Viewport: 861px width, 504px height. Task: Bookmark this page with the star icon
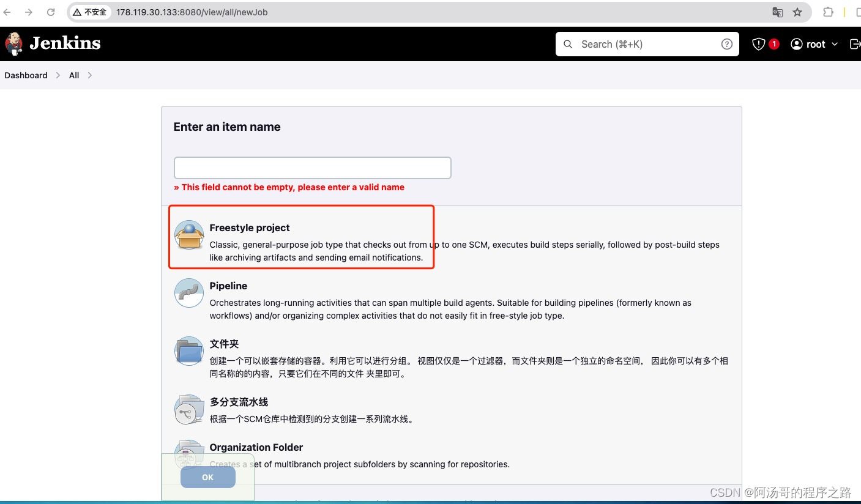797,12
